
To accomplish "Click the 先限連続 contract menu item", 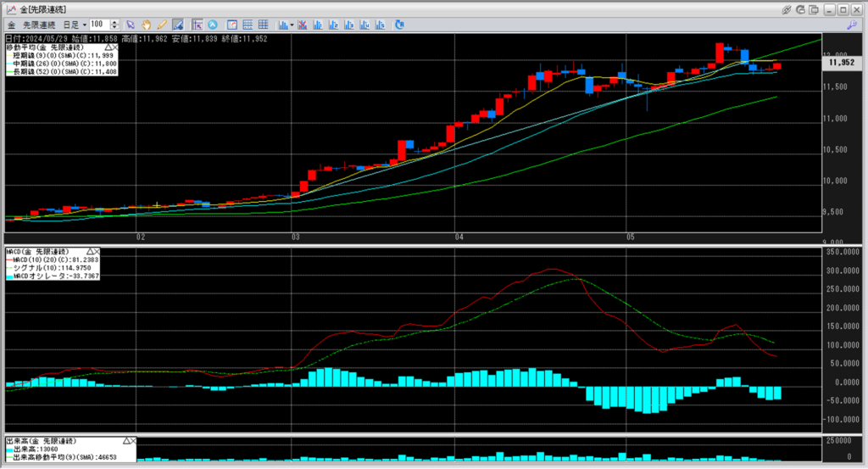I will click(x=40, y=25).
